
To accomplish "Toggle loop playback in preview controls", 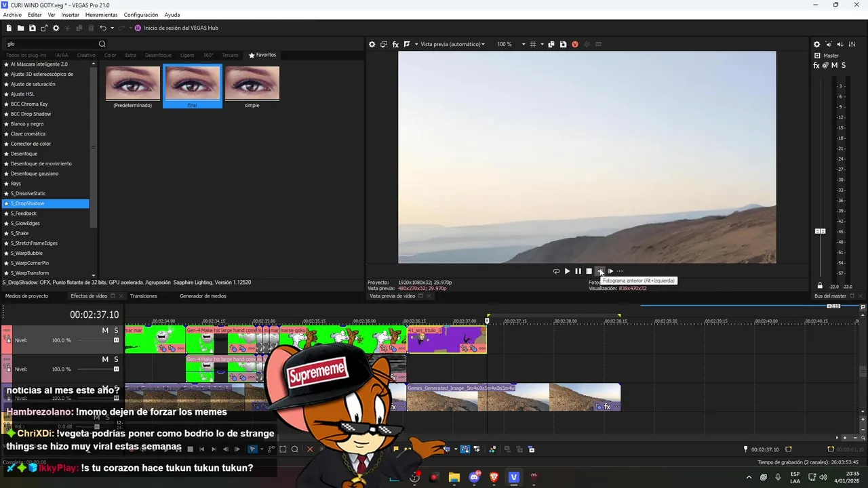I will click(556, 271).
